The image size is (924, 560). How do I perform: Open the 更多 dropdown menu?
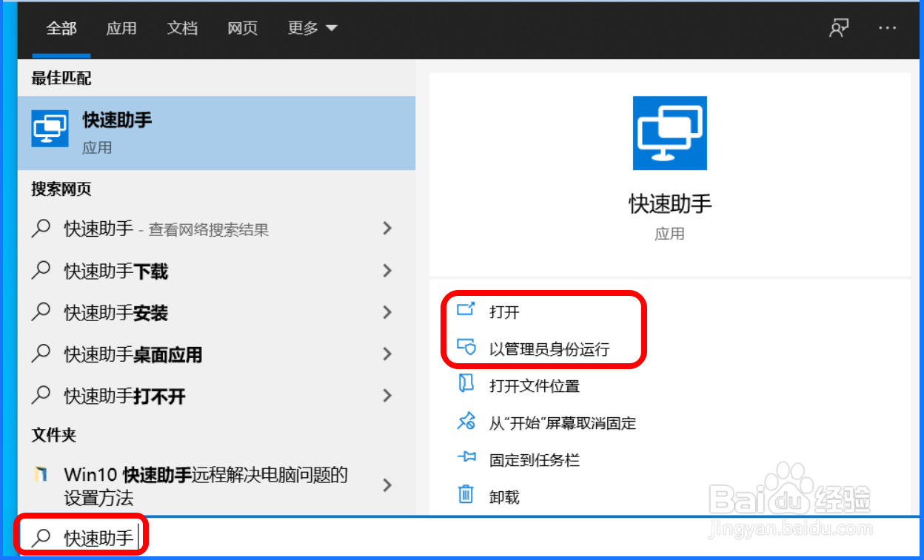pyautogui.click(x=311, y=27)
